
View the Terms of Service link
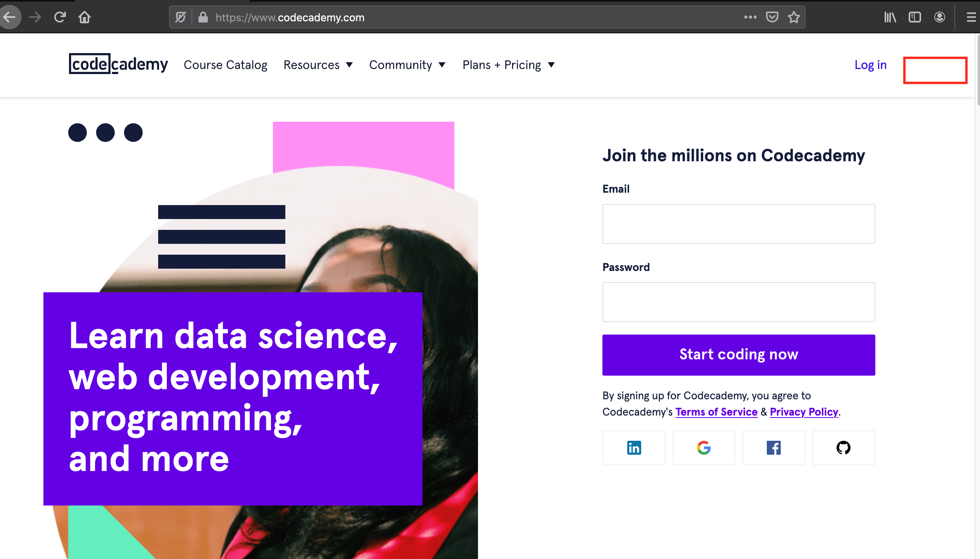tap(716, 412)
